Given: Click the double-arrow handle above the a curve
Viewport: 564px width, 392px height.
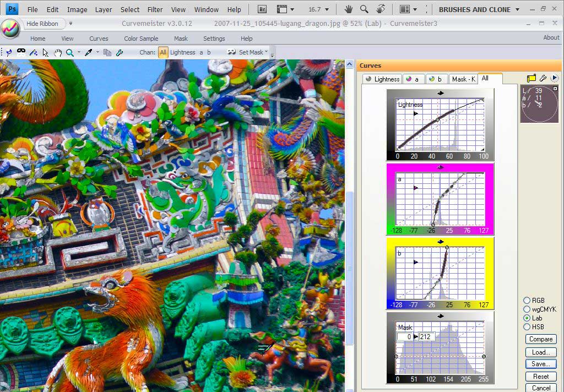Looking at the screenshot, I should point(440,167).
